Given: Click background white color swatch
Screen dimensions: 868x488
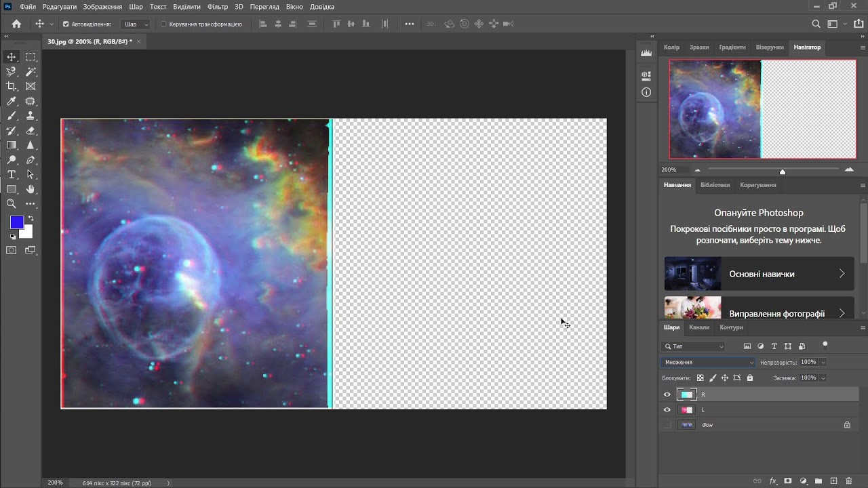Looking at the screenshot, I should tap(28, 234).
